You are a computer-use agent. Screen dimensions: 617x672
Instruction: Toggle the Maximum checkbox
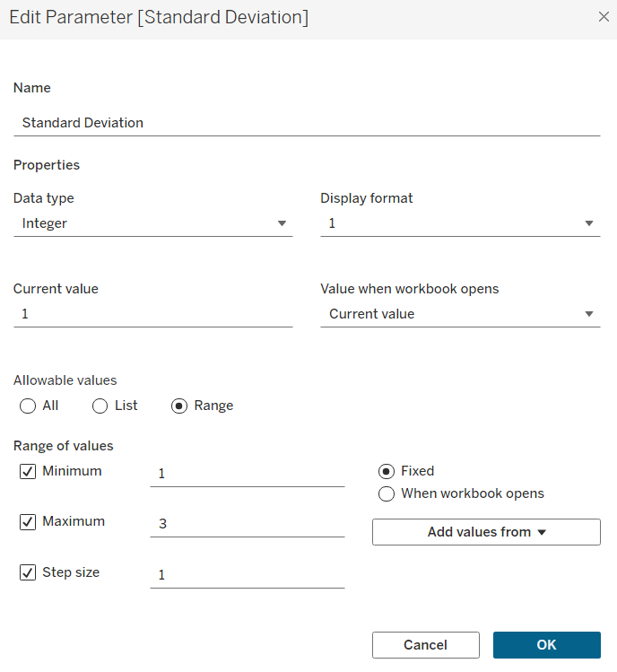[x=28, y=522]
